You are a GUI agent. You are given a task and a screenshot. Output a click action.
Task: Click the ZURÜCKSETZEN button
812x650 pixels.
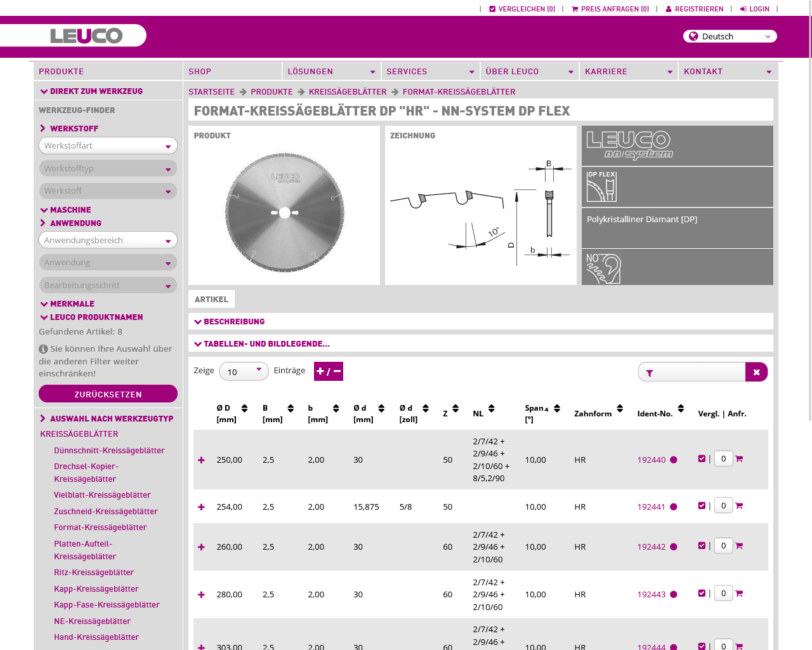click(x=108, y=394)
